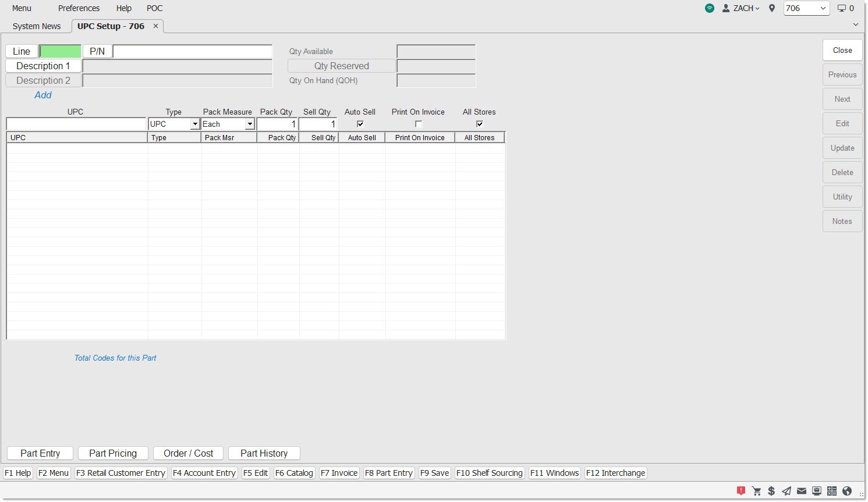The width and height of the screenshot is (868, 502).
Task: Switch to the System News tab
Action: [x=37, y=26]
